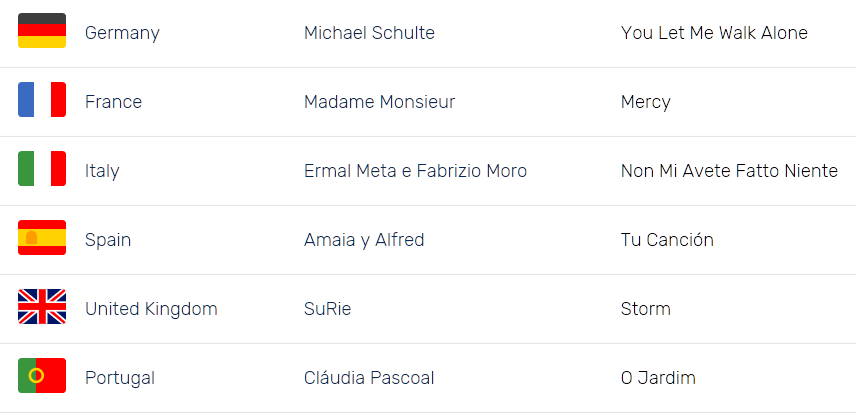Select the United Kingdom flag icon
This screenshot has width=856, height=418.
[x=42, y=306]
